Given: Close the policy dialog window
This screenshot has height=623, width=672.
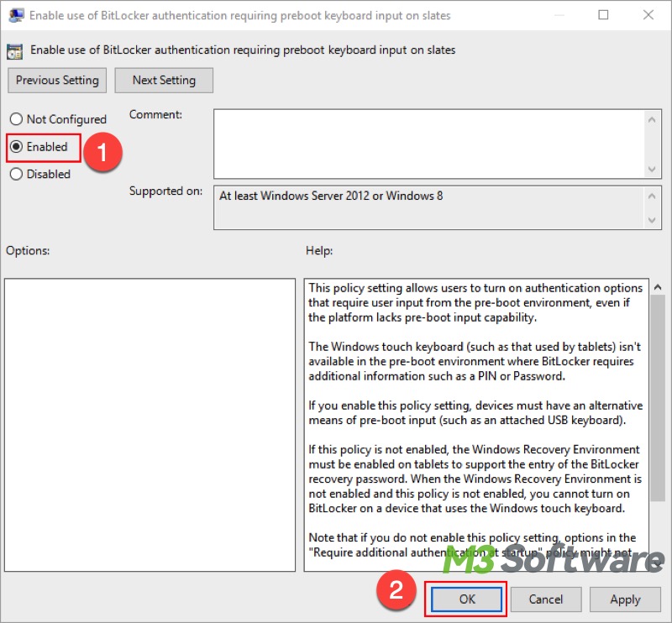Looking at the screenshot, I should 648,15.
